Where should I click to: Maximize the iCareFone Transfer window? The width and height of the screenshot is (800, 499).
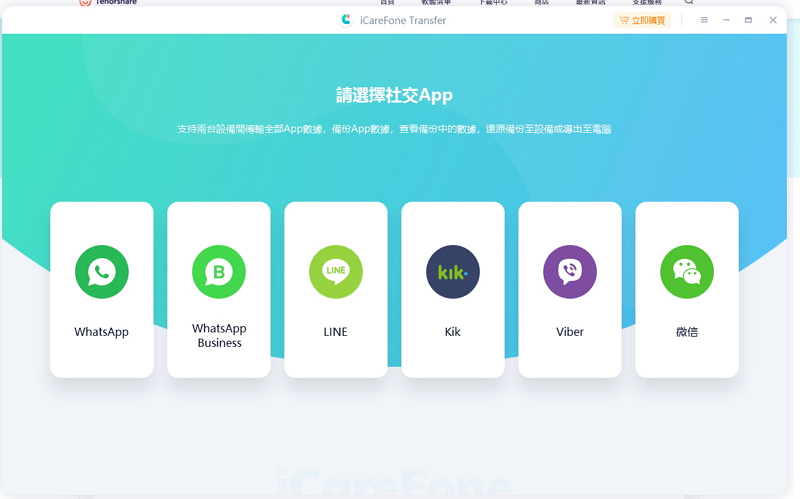(x=748, y=20)
